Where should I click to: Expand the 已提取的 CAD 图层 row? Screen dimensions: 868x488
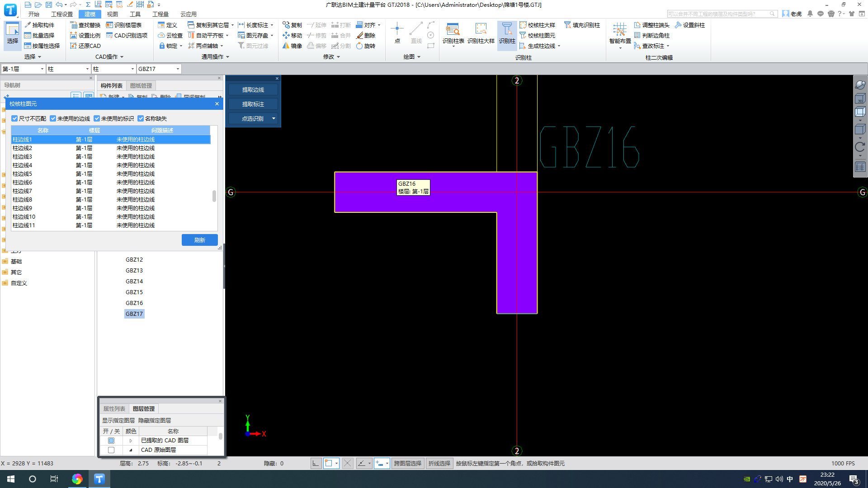tap(131, 441)
